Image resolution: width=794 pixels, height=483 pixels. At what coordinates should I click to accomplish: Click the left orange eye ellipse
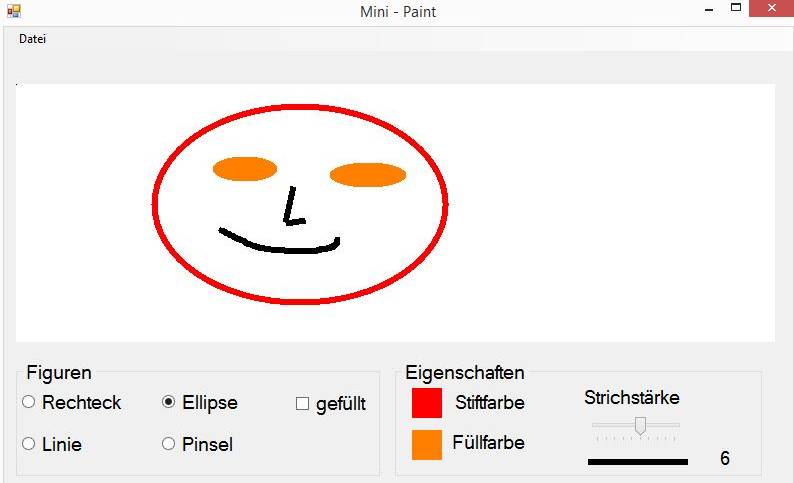tap(245, 169)
